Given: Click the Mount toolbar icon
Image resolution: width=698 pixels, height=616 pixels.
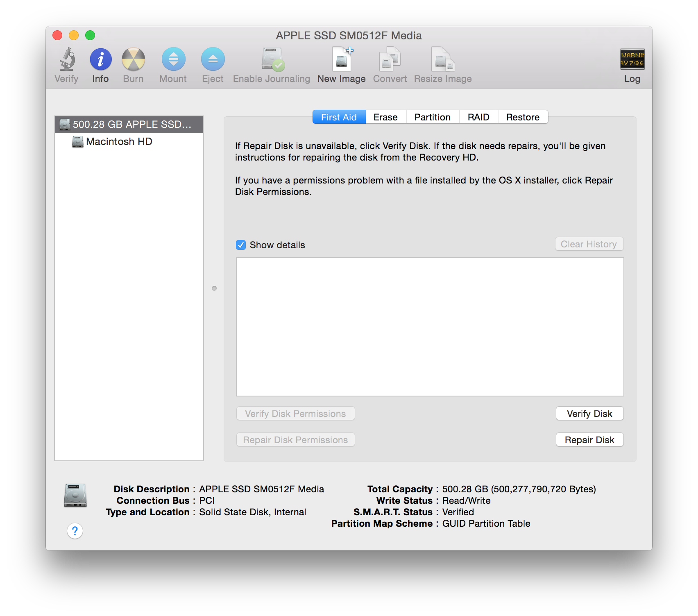Looking at the screenshot, I should [x=173, y=60].
